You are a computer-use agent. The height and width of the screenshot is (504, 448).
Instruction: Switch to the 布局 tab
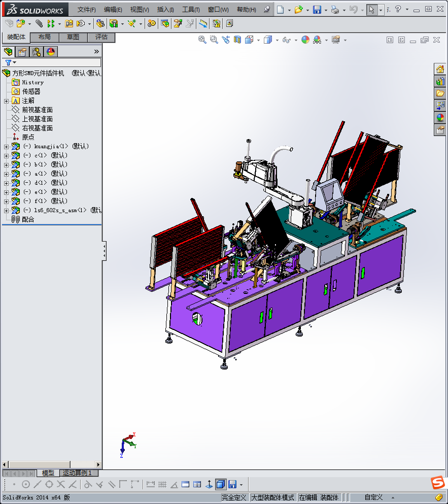(45, 37)
